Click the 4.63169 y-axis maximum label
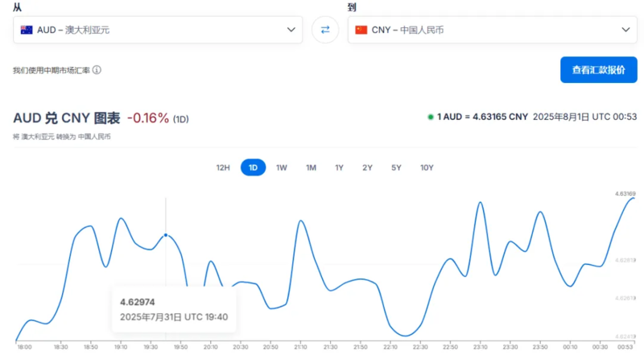Image resolution: width=644 pixels, height=355 pixels. (625, 193)
